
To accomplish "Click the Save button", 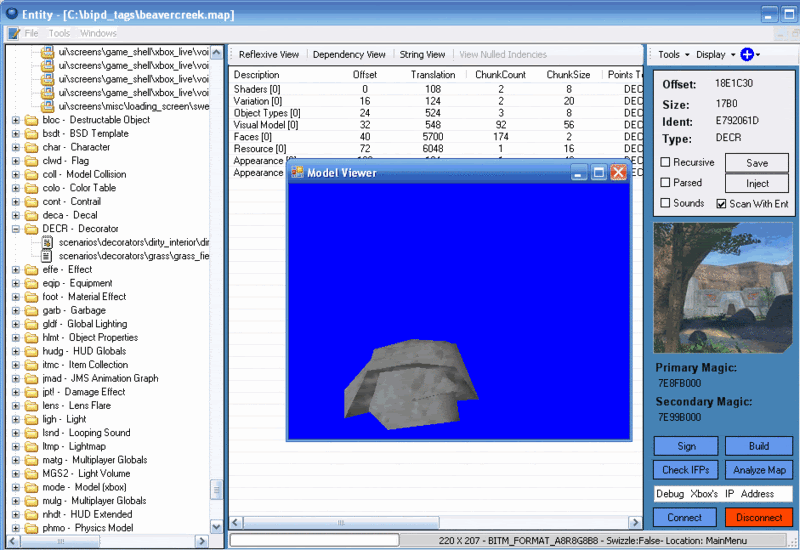I will pos(757,163).
